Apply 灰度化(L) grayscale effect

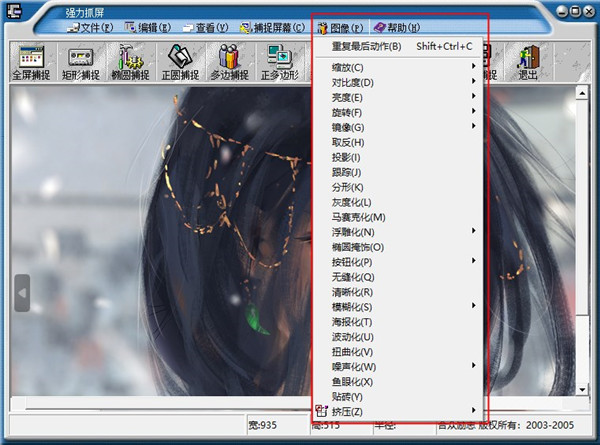tap(398, 202)
